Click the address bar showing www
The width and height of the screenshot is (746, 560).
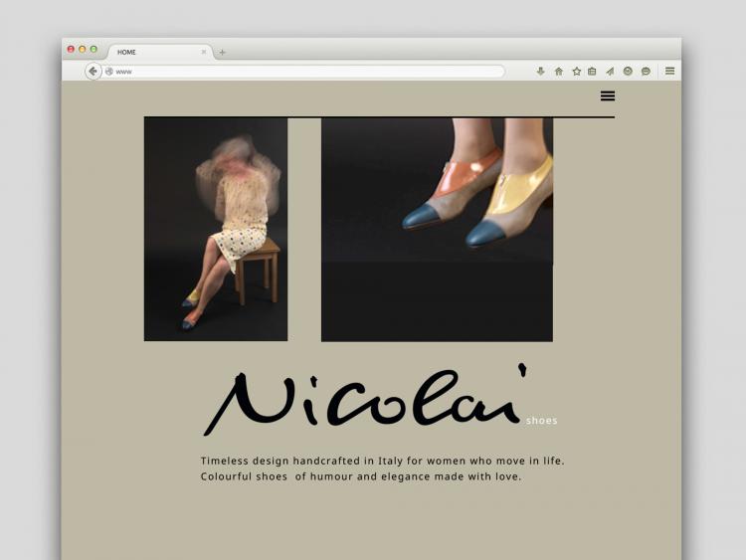(303, 72)
